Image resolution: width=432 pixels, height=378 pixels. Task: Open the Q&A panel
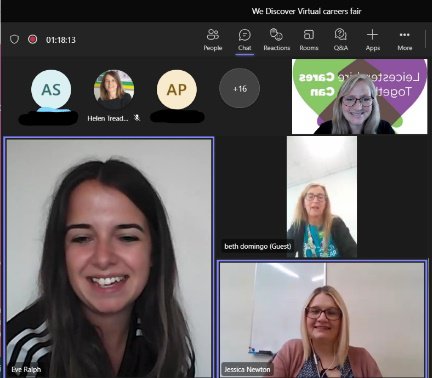(x=341, y=40)
